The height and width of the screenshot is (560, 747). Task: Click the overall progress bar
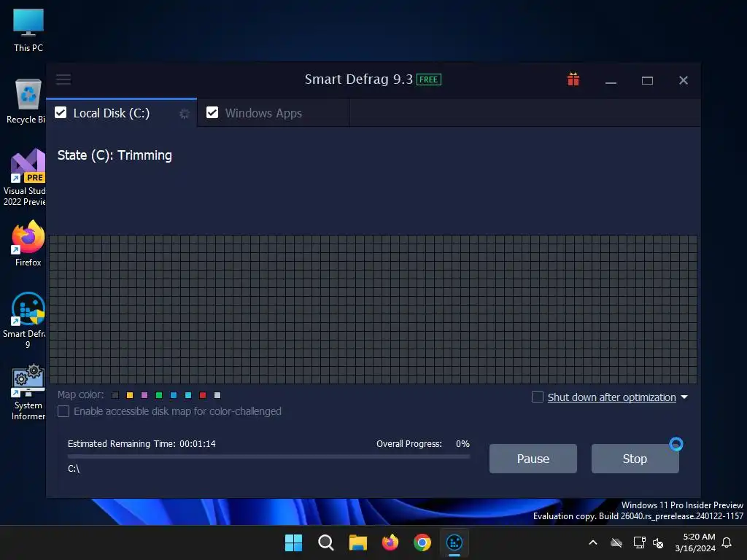coord(268,456)
